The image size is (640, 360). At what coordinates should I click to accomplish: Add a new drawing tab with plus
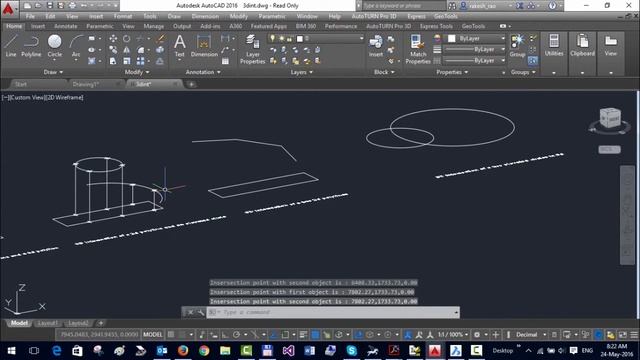[191, 84]
